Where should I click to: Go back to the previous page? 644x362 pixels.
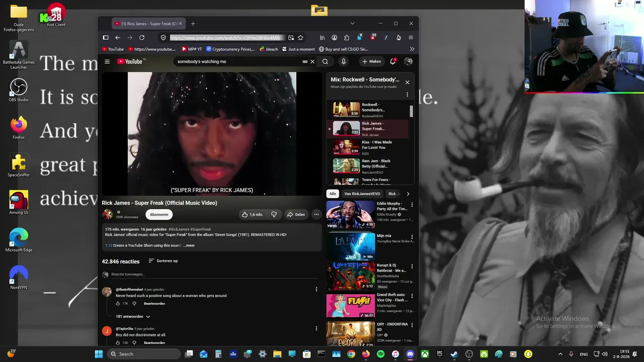click(x=118, y=38)
